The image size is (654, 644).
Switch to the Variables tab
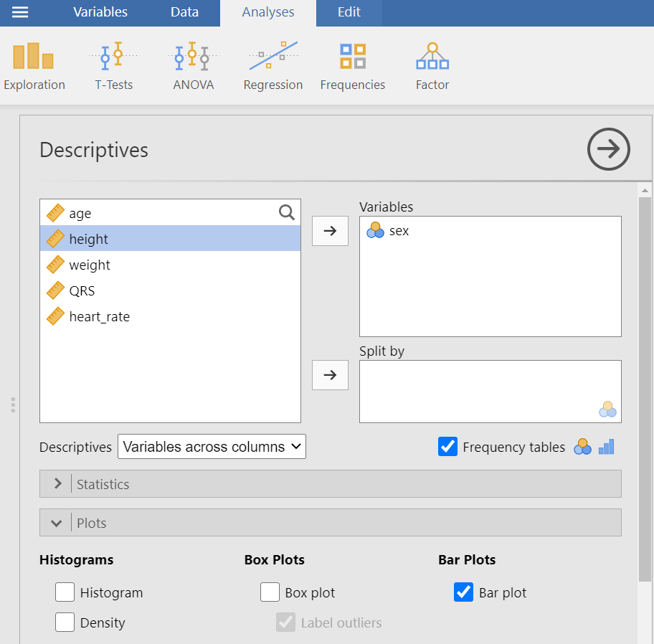click(100, 12)
